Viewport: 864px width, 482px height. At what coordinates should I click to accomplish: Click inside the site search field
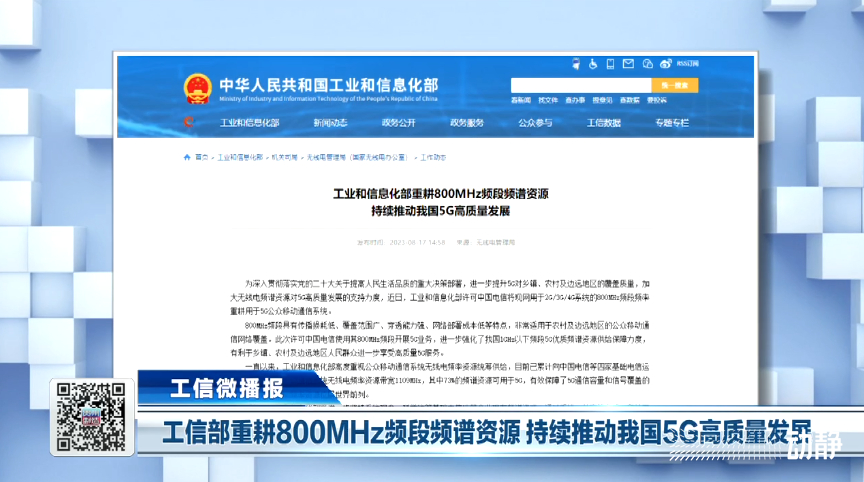point(581,85)
